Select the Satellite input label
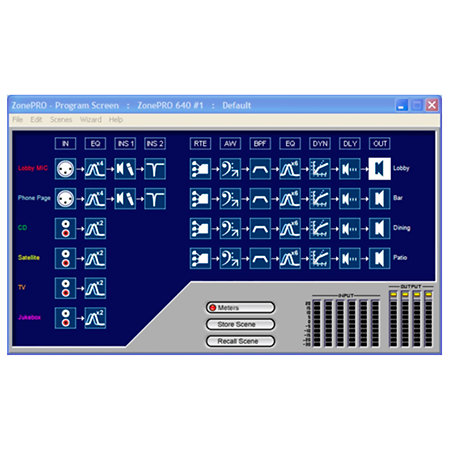Image resolution: width=450 pixels, height=450 pixels. tap(29, 257)
